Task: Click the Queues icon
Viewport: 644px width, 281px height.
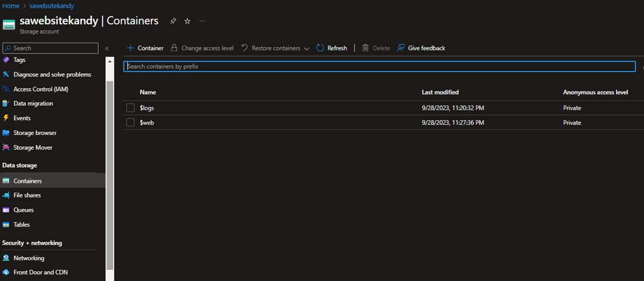Action: (x=6, y=210)
